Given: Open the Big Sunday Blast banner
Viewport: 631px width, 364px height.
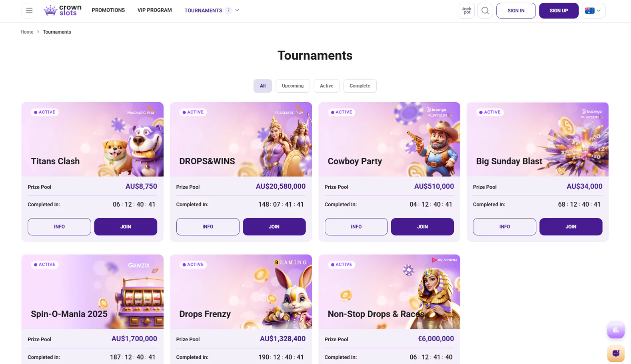Looking at the screenshot, I should pos(537,139).
